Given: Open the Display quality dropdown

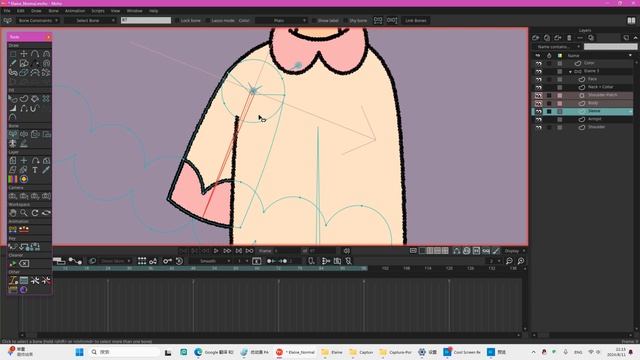Looking at the screenshot, I should [514, 251].
